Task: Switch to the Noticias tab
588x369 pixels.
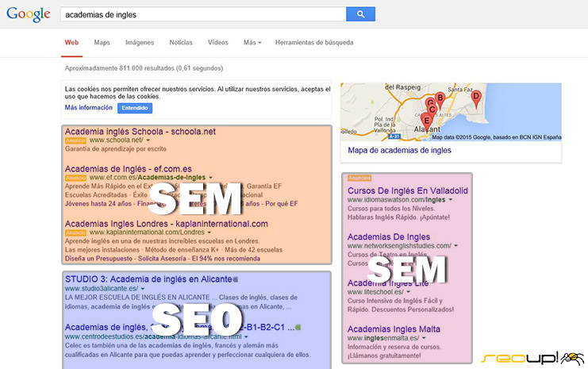Action: point(181,42)
